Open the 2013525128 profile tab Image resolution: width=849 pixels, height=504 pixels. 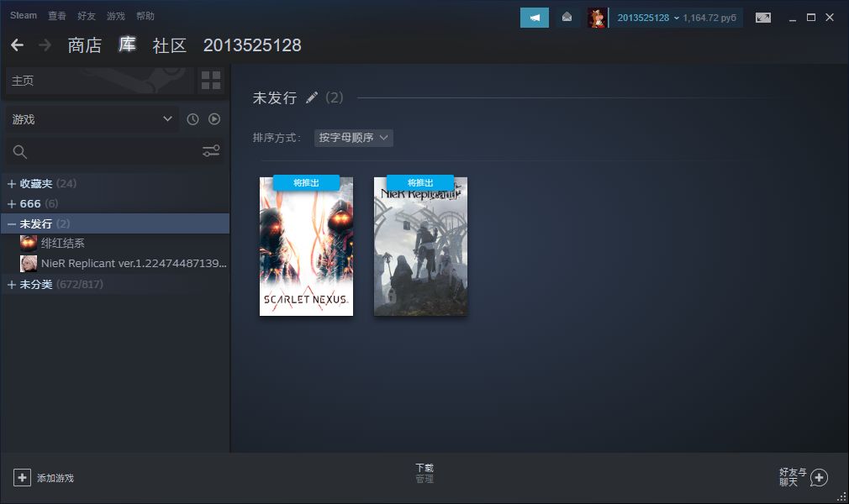pyautogui.click(x=252, y=45)
